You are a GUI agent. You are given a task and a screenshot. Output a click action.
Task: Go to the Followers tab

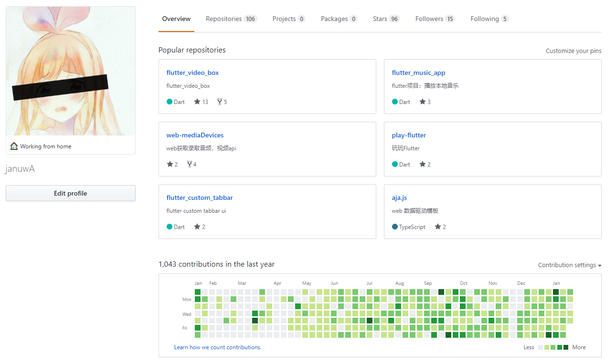click(x=435, y=19)
